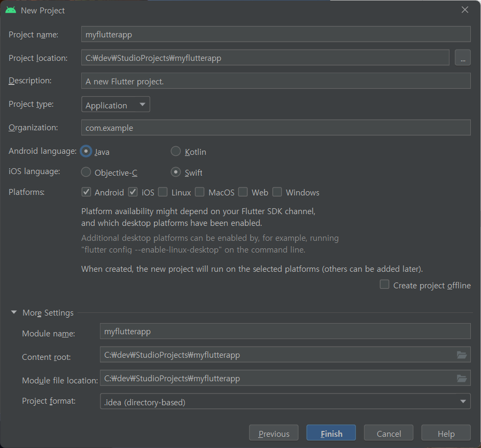Click Finish to create project
Image resolution: width=481 pixels, height=448 pixels.
(331, 433)
